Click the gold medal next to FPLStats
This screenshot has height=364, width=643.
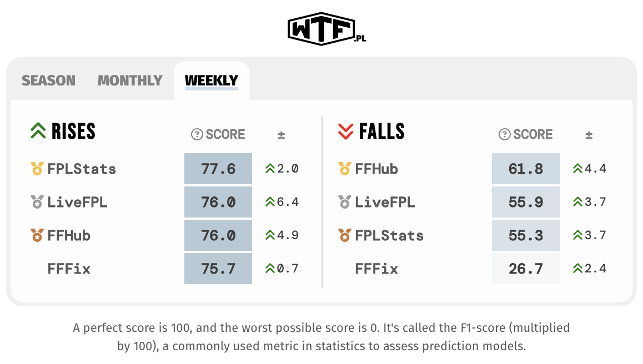coord(37,169)
